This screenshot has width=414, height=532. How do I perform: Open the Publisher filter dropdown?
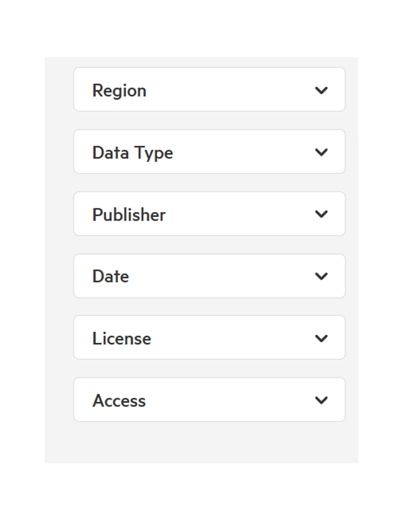(x=209, y=214)
